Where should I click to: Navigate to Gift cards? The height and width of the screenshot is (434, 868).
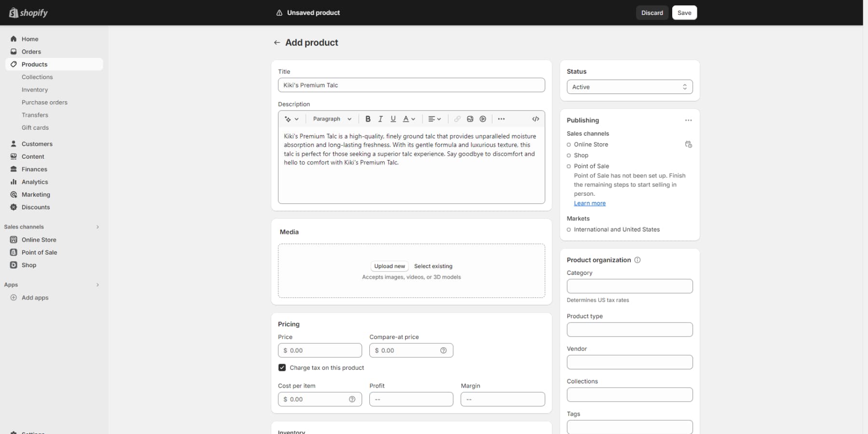click(35, 127)
